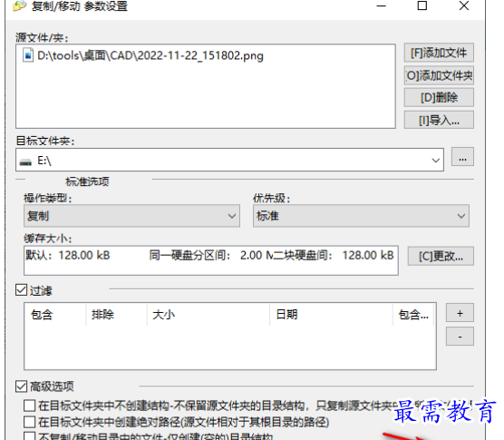This screenshot has width=504, height=440.
Task: Click the [D]删除 button
Action: (439, 98)
